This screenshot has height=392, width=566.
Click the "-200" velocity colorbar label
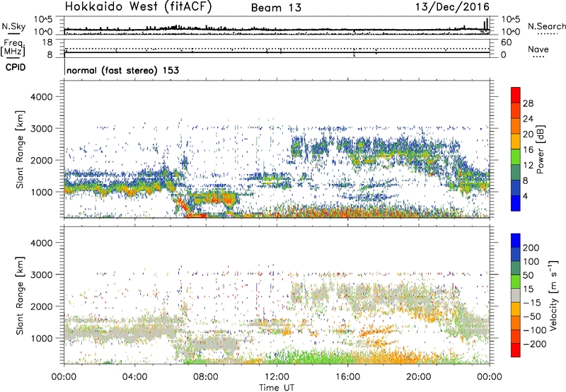535,344
